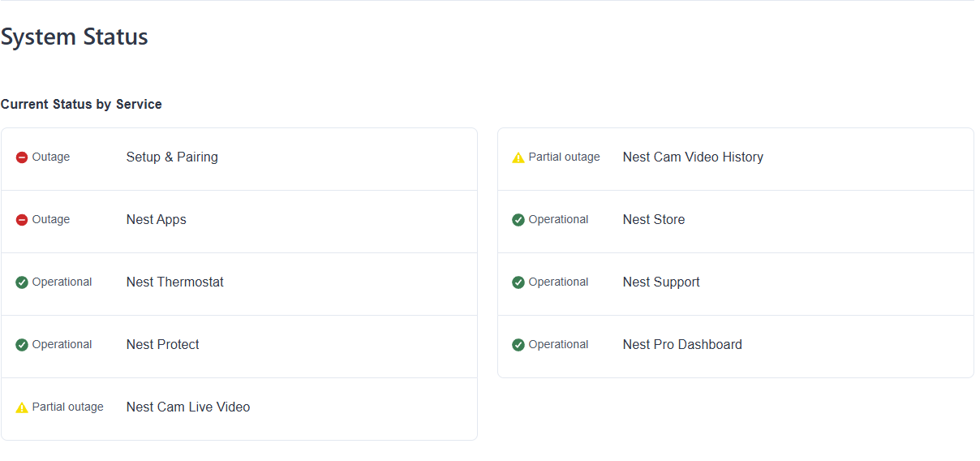
Task: Click the green check icon for Nest Thermostat
Action: pos(22,282)
